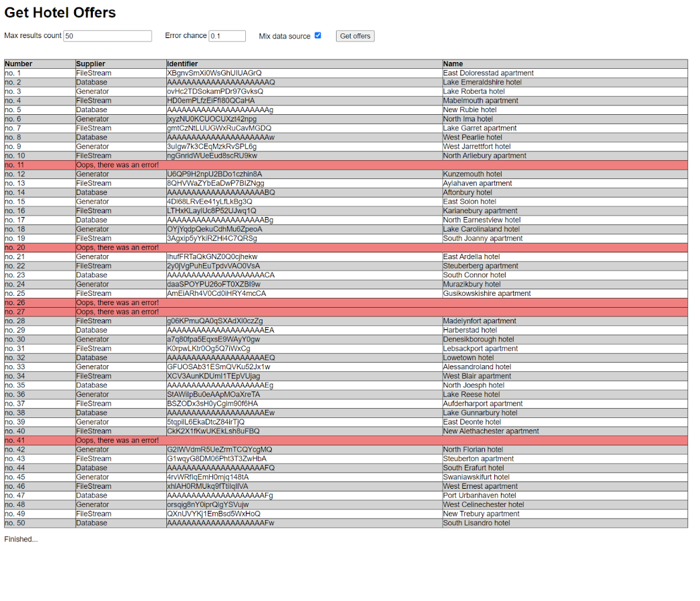Toggle the Mix data source checkbox
700x601 pixels.
click(x=318, y=35)
